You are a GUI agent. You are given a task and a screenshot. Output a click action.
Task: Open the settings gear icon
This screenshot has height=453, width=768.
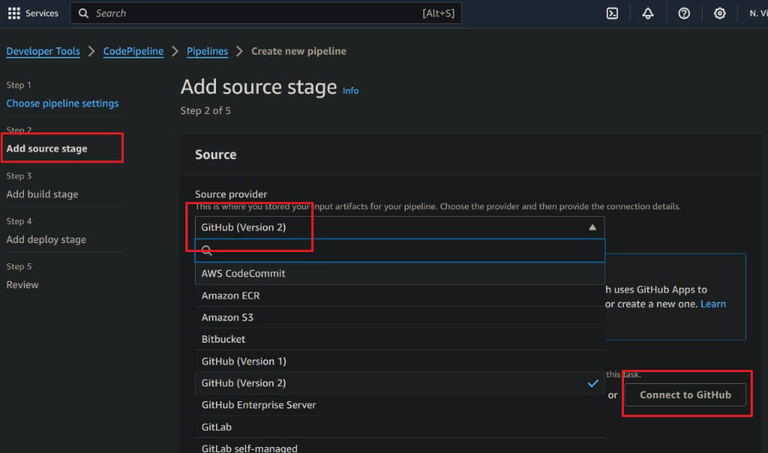click(x=720, y=13)
